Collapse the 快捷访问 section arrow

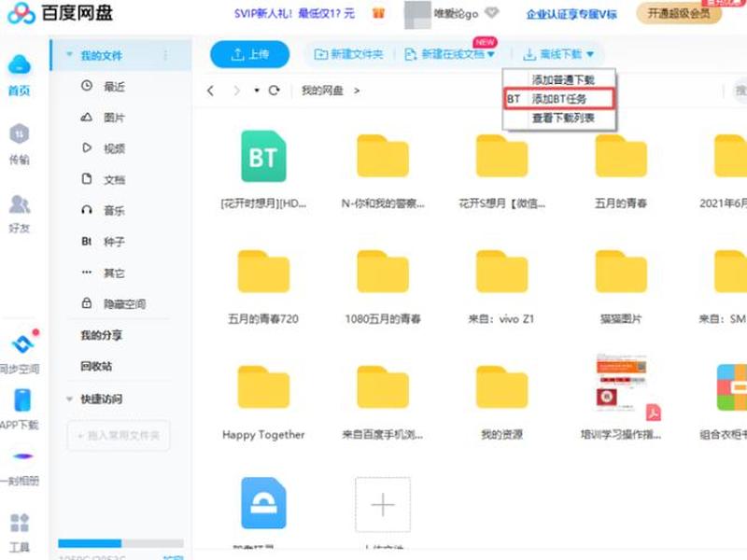point(69,399)
